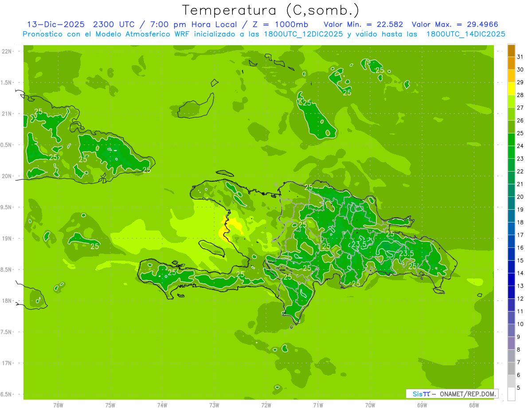Click the "1800UTC_14DIC2025" valid-until time
Screen dimensions: 532x411
pos(465,34)
